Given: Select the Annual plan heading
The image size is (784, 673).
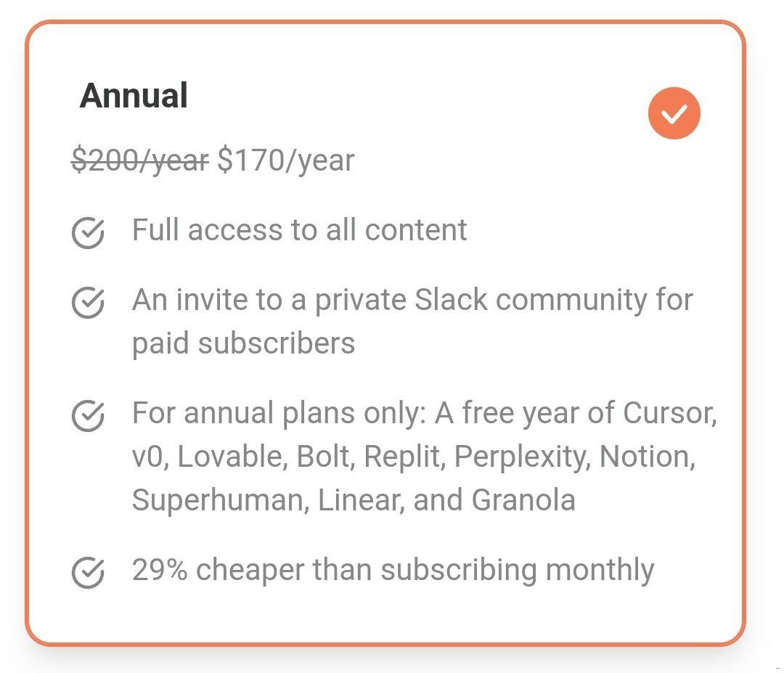Looking at the screenshot, I should (x=134, y=96).
